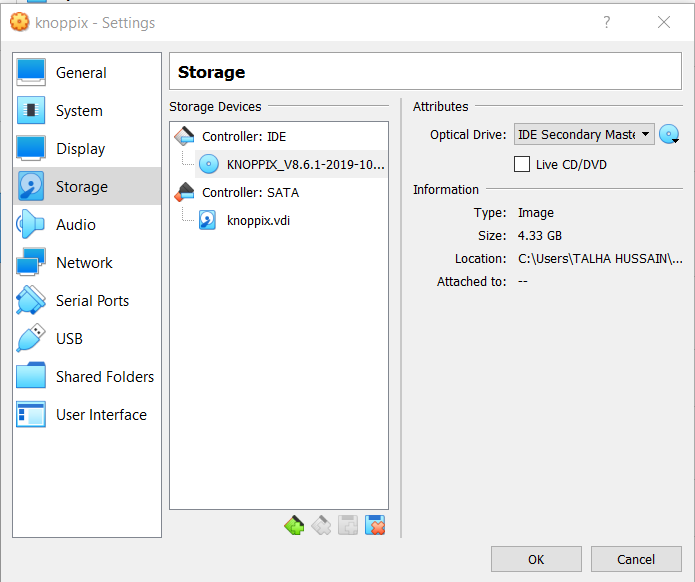
Task: Click the SATA controller icon
Action: (x=185, y=192)
